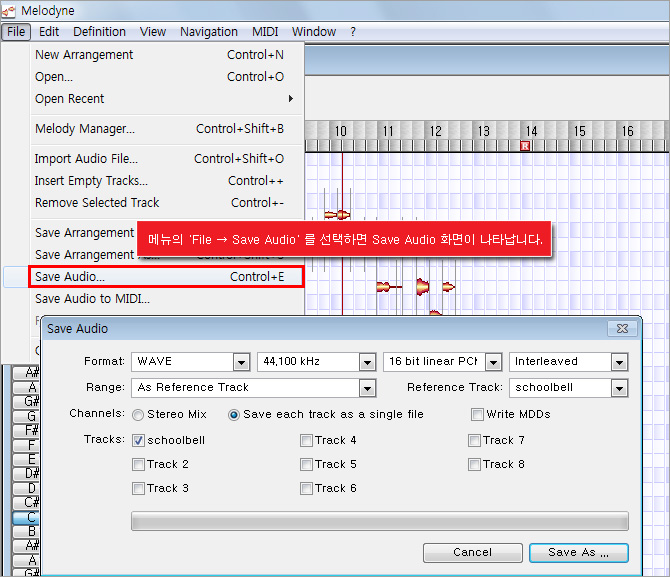Open the Interleaved dropdown
Screen dimensions: 670x577
tap(569, 362)
